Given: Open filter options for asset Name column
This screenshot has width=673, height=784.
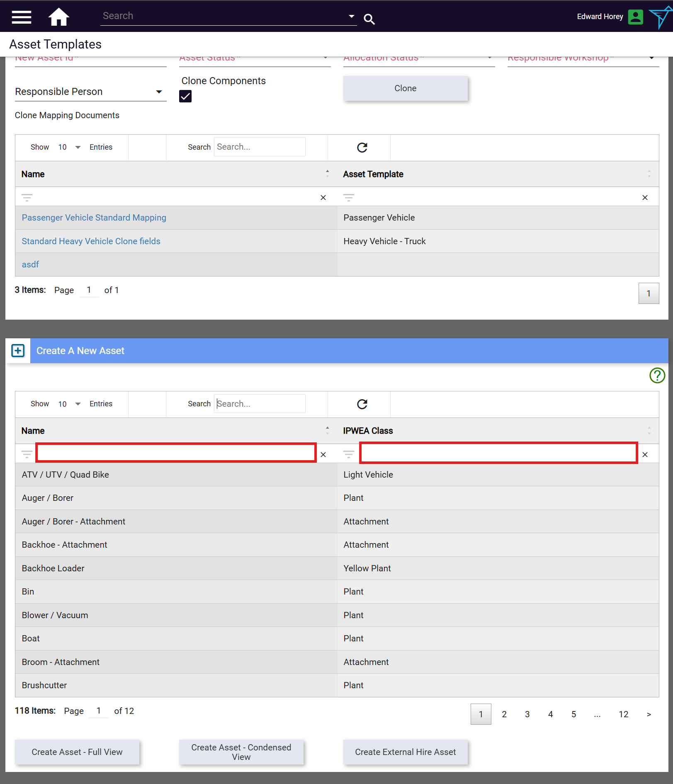Looking at the screenshot, I should click(x=27, y=455).
